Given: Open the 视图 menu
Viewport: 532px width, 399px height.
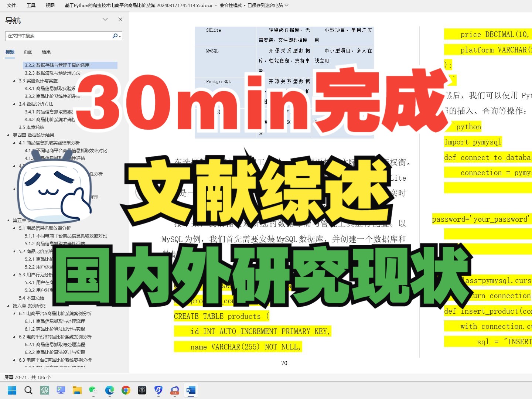Looking at the screenshot, I should (50, 6).
